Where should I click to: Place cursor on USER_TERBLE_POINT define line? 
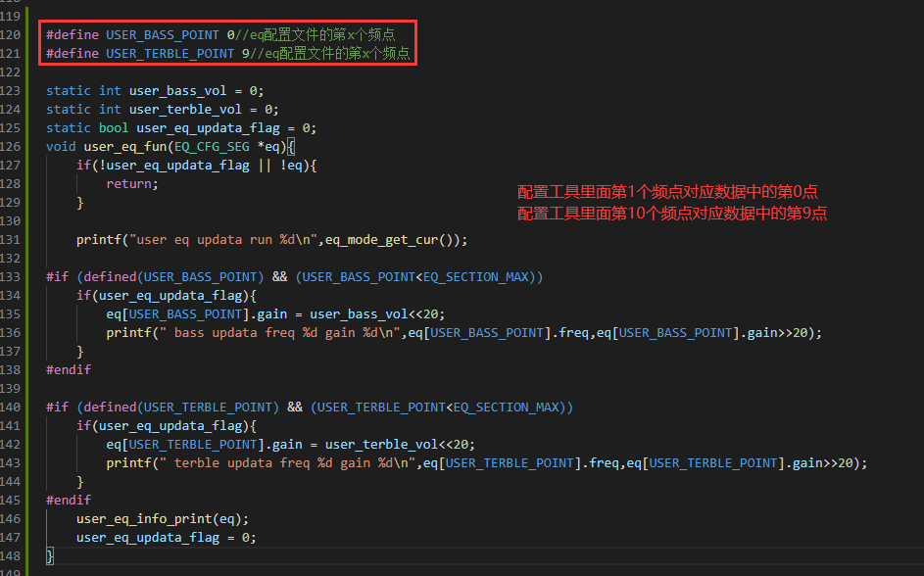click(227, 54)
